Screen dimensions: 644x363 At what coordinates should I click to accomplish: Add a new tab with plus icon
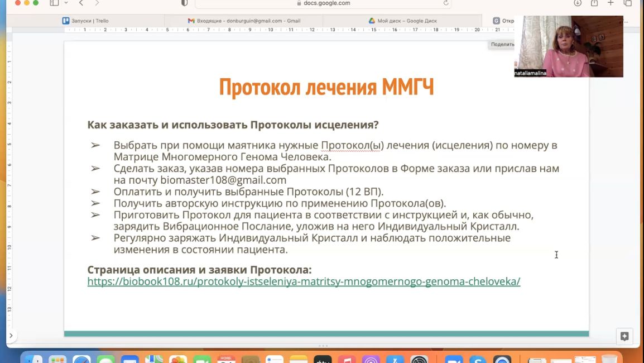611,3
